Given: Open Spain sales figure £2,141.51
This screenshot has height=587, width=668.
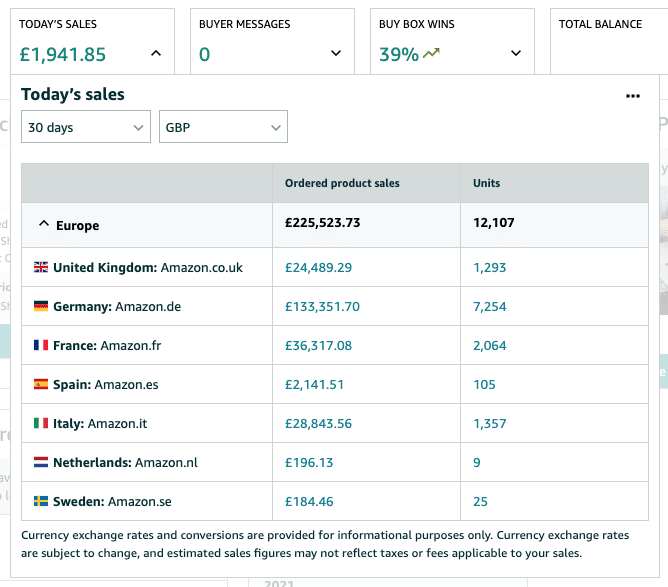Looking at the screenshot, I should 314,385.
